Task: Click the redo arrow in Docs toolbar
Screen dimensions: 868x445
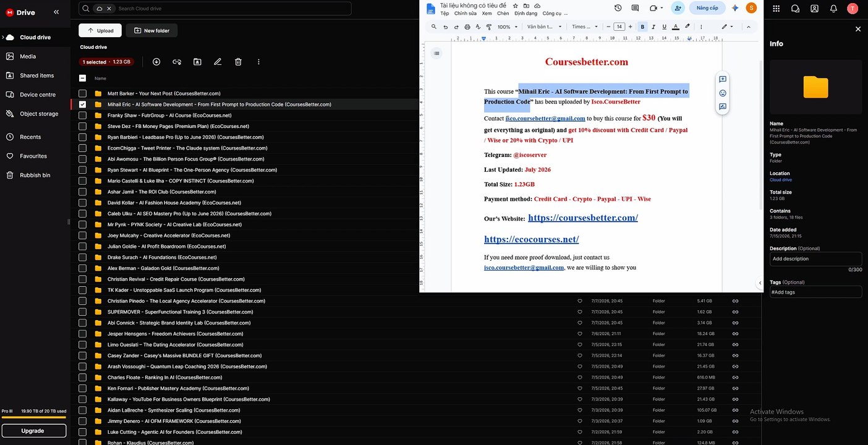Action: click(456, 27)
